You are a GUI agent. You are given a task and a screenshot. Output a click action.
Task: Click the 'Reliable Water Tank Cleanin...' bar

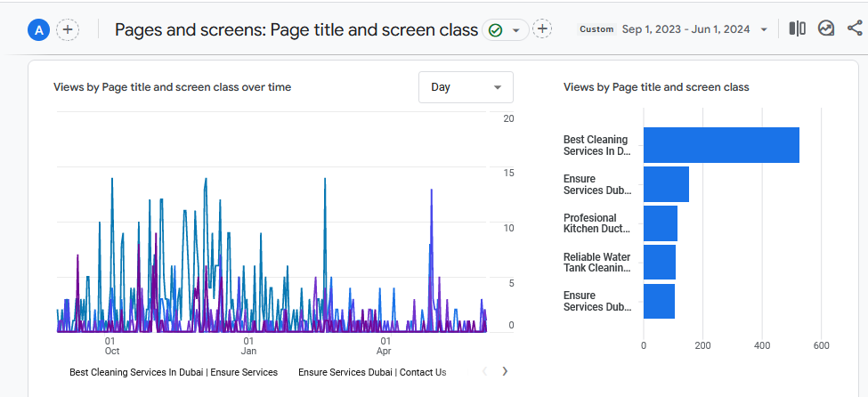(x=659, y=263)
